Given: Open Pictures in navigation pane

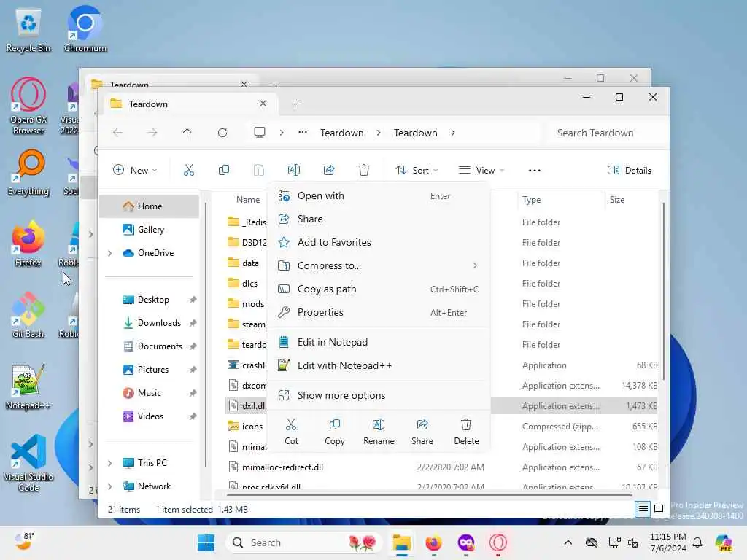Looking at the screenshot, I should 149,370.
